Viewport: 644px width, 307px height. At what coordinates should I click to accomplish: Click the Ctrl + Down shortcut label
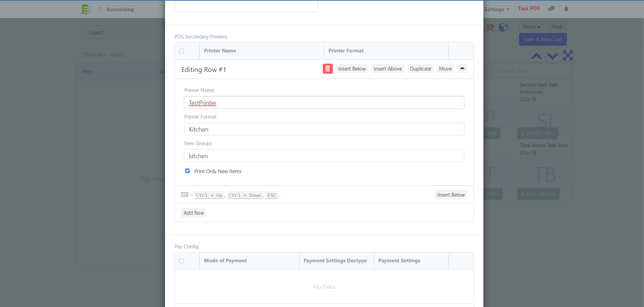click(x=245, y=195)
